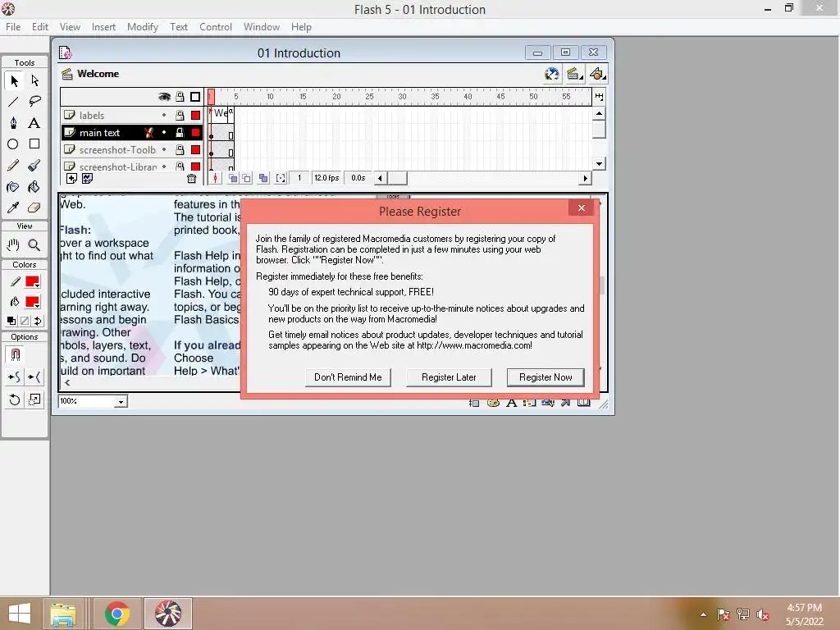Screen dimensions: 840x630
Task: Select the Line tool
Action: pyautogui.click(x=14, y=101)
